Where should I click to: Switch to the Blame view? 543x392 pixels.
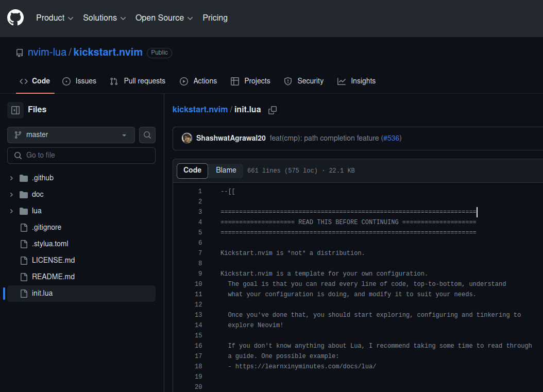point(226,171)
